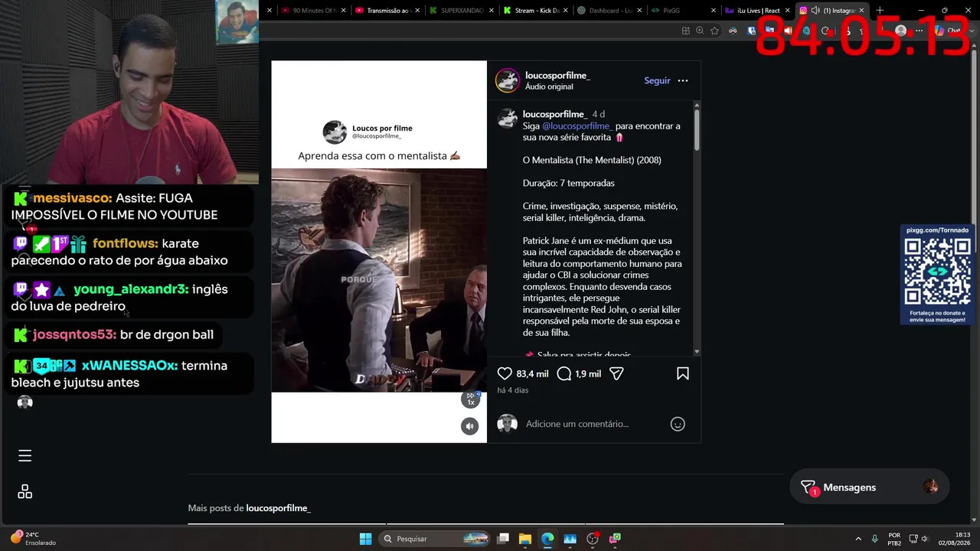Open the profile avatar in Instagram sidebar
The height and width of the screenshot is (551, 980).
tap(25, 403)
